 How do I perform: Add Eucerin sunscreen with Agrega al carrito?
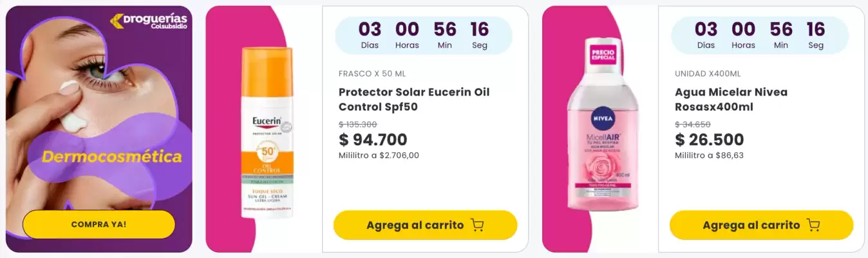(x=415, y=225)
